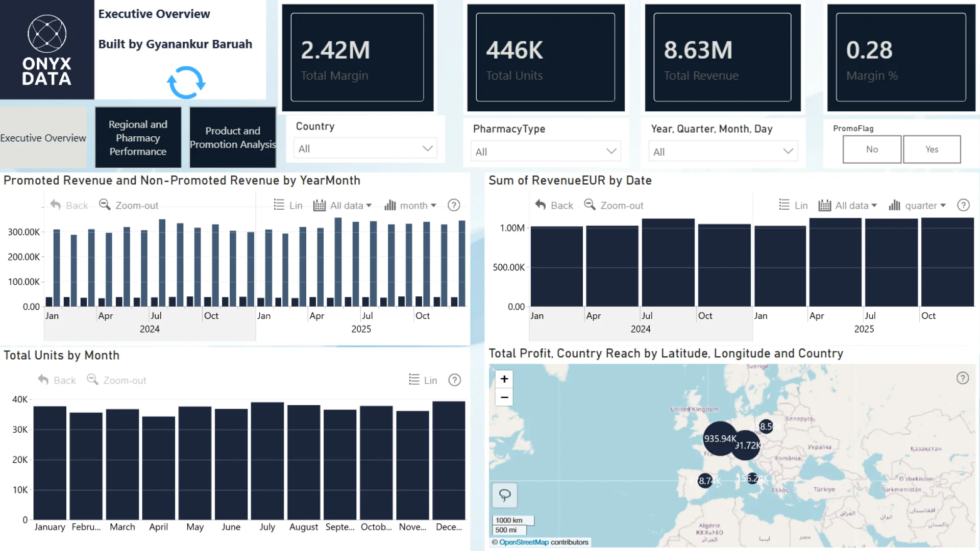
Task: Toggle Lin scale on Promoted Revenue chart
Action: [x=288, y=205]
